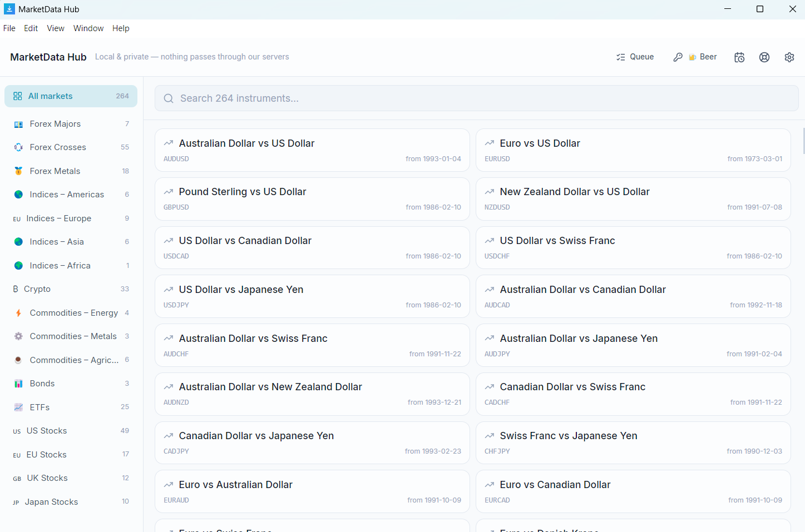Select Indices – Europe category
The height and width of the screenshot is (532, 805).
(71, 218)
